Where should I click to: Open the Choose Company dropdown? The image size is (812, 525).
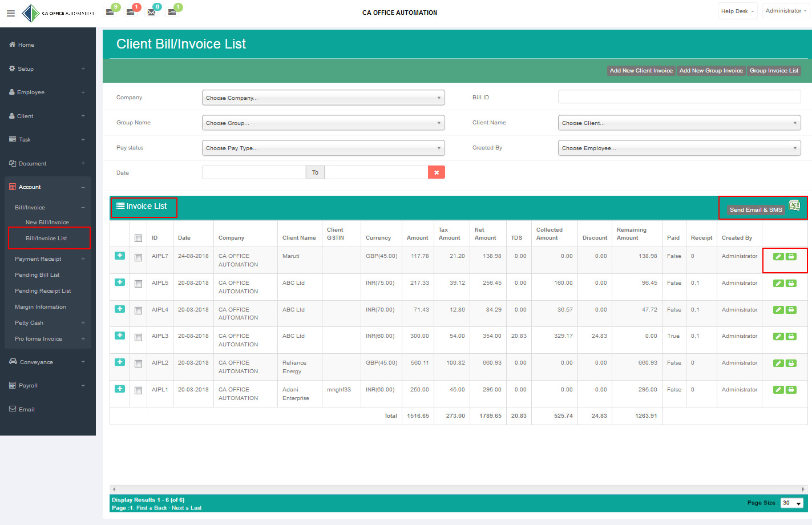(324, 98)
